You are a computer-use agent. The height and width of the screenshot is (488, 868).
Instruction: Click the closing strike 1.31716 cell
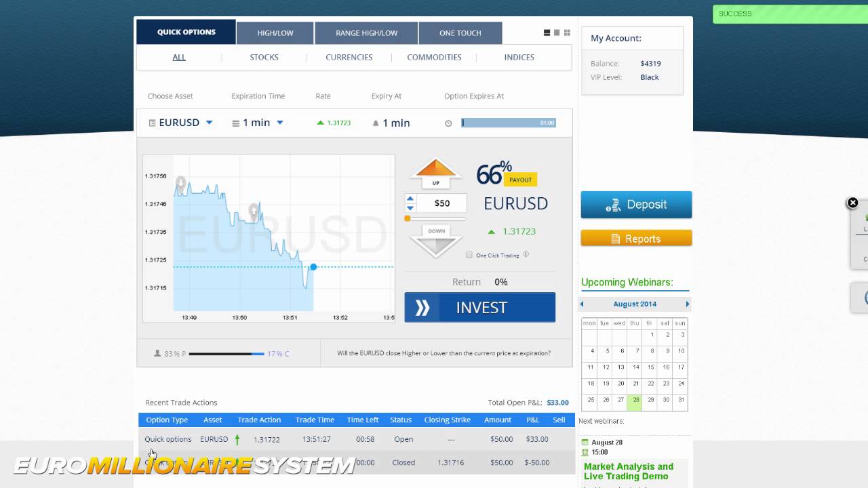click(x=450, y=462)
